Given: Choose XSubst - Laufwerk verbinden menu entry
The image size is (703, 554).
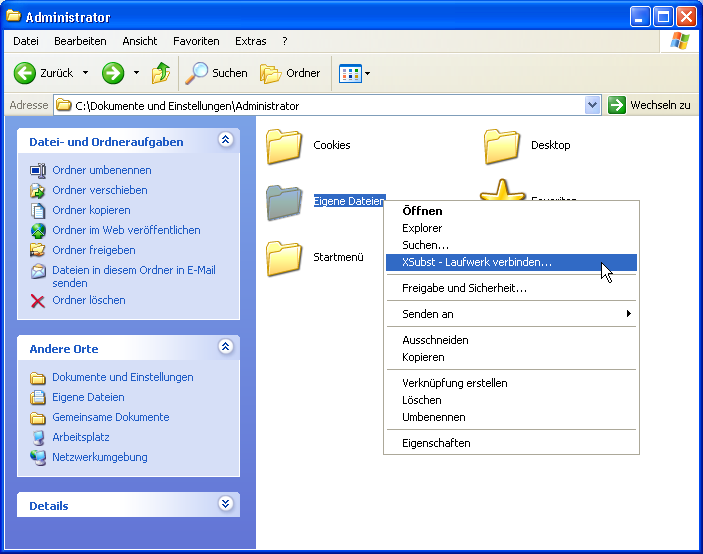Looking at the screenshot, I should [476, 262].
